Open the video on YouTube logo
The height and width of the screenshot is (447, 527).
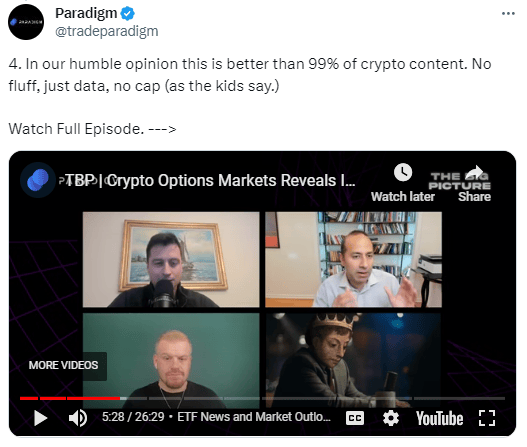point(439,418)
